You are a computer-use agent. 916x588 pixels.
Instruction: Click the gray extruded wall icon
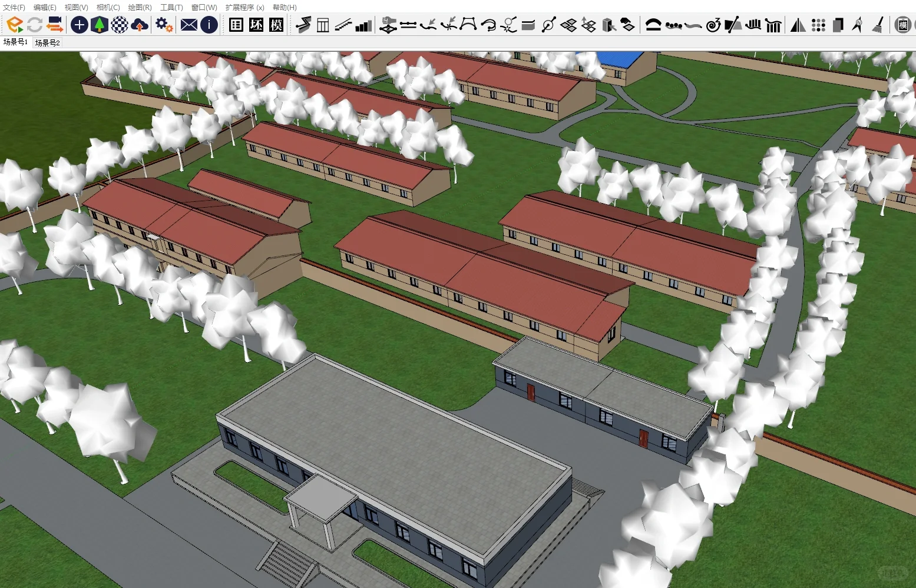tap(528, 25)
